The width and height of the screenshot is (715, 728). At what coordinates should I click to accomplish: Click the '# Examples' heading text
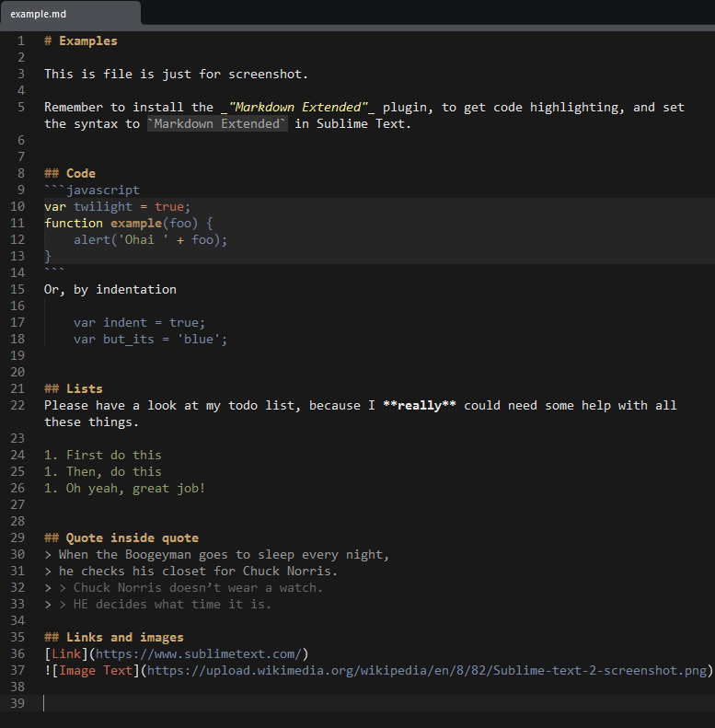81,40
